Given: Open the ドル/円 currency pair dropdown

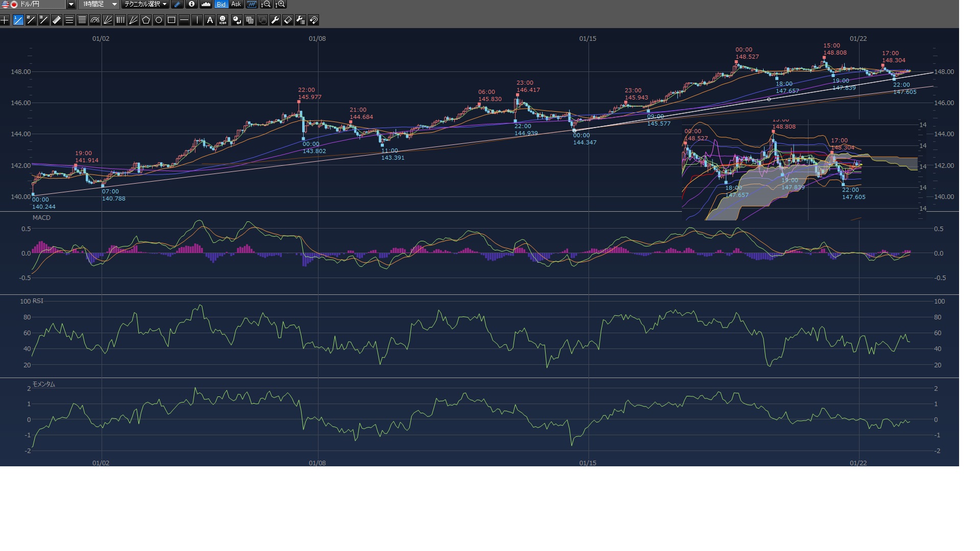Looking at the screenshot, I should tap(71, 5).
